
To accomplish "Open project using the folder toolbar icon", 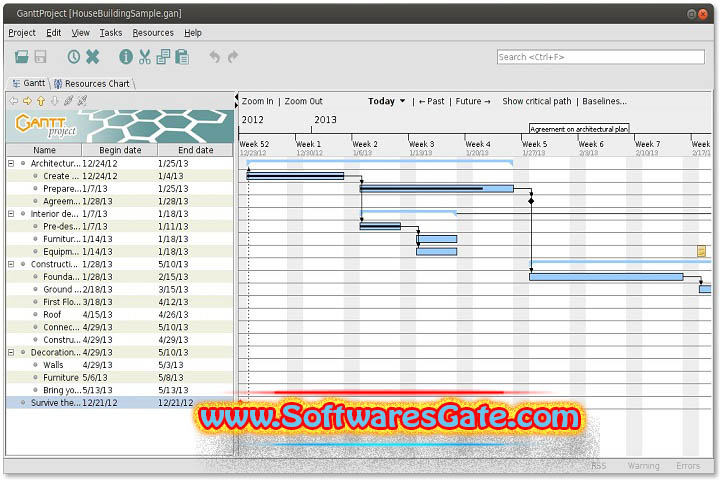I will (22, 57).
